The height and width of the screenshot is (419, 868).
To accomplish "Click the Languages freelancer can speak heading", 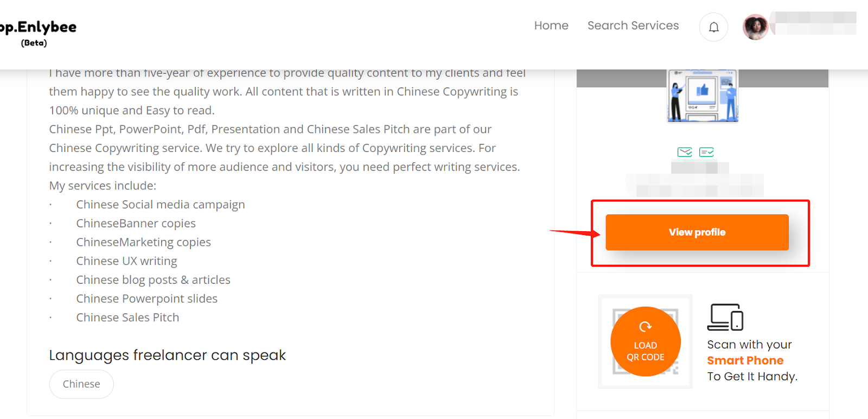I will pos(167,355).
